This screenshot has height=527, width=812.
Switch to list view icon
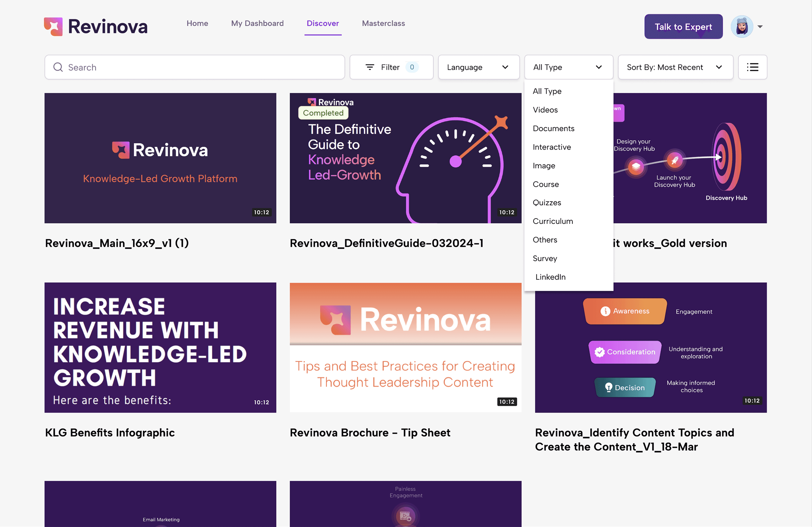(752, 67)
